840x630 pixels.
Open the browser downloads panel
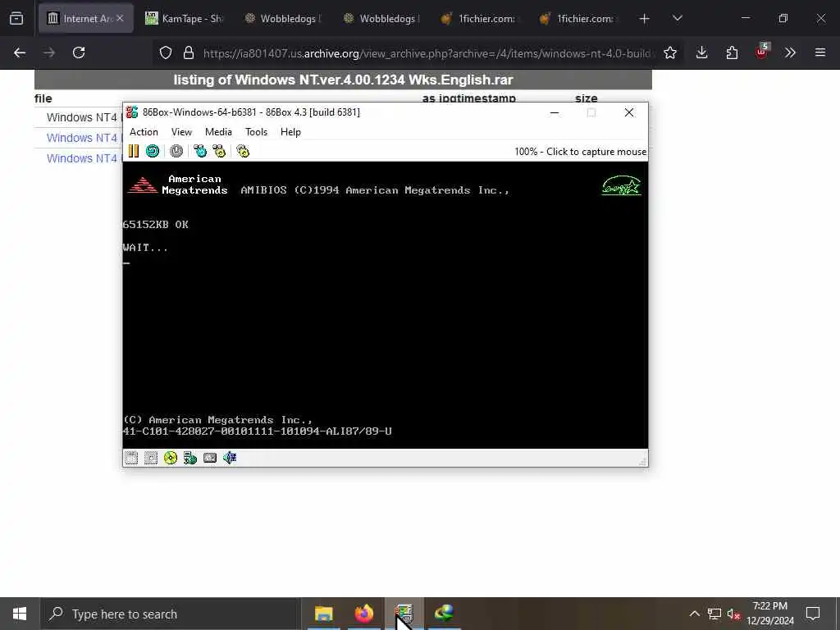point(702,52)
